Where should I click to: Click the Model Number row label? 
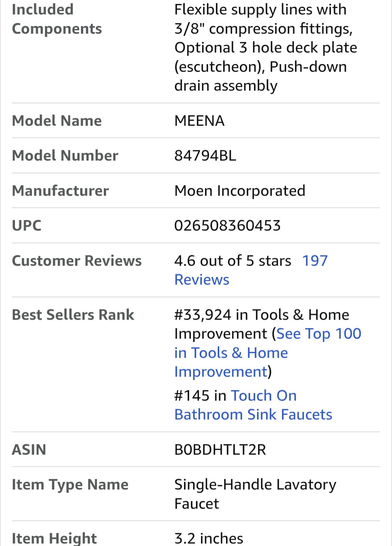click(x=65, y=156)
